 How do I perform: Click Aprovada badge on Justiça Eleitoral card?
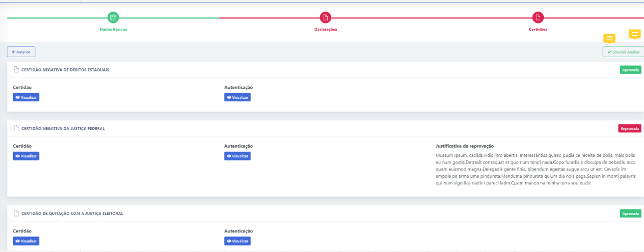(630, 213)
